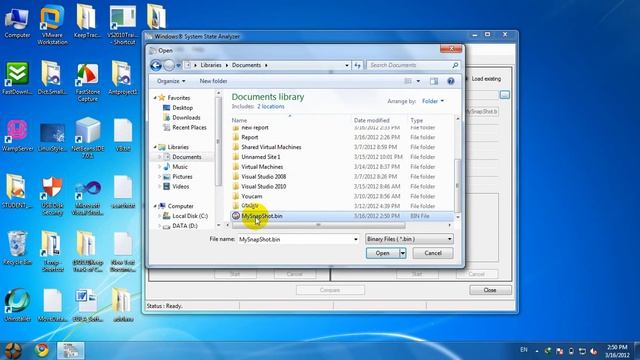Click the Open button
The width and height of the screenshot is (640, 360).
click(x=382, y=253)
